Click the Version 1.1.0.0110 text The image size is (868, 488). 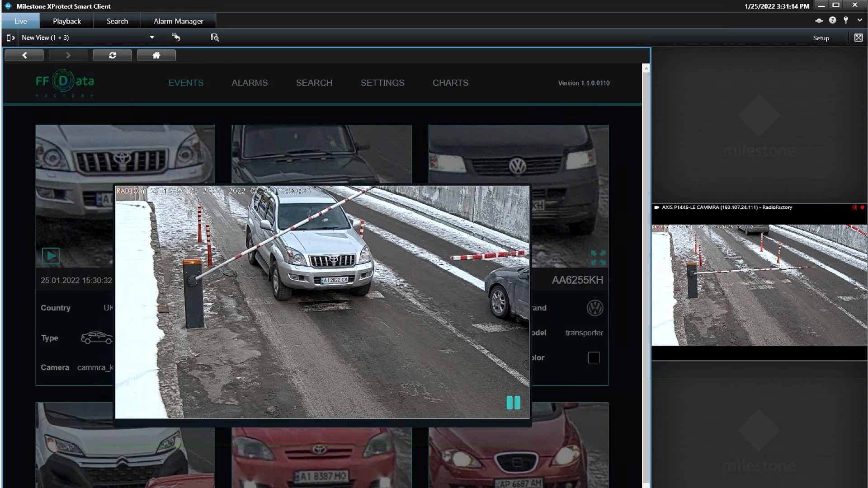(x=584, y=83)
